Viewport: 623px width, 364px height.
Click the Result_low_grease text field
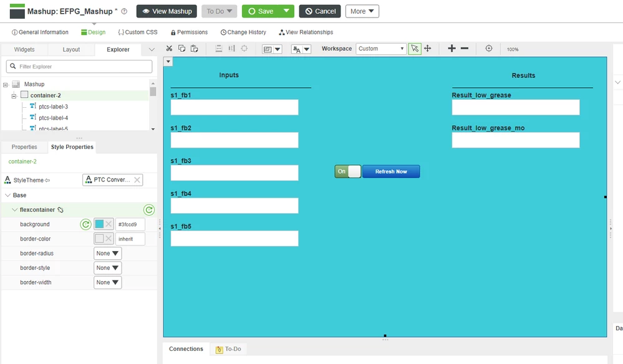[x=516, y=107]
